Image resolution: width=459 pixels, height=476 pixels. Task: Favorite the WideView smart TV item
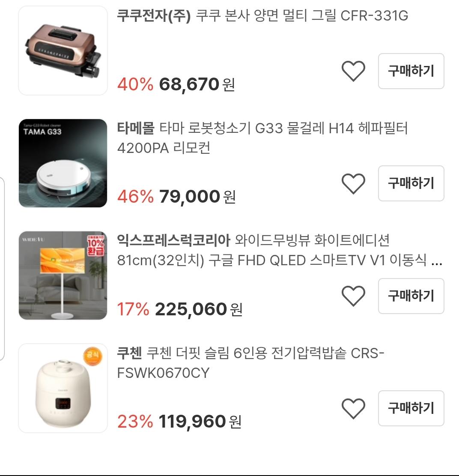pos(353,296)
